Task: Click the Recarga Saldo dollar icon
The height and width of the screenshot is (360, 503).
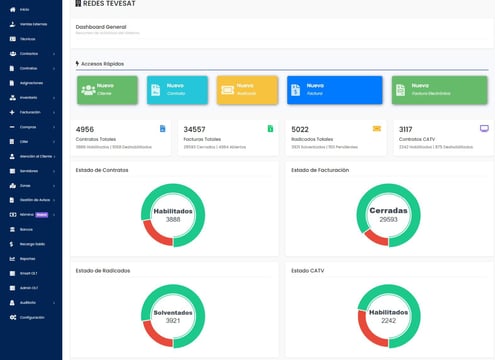Action: click(x=12, y=244)
